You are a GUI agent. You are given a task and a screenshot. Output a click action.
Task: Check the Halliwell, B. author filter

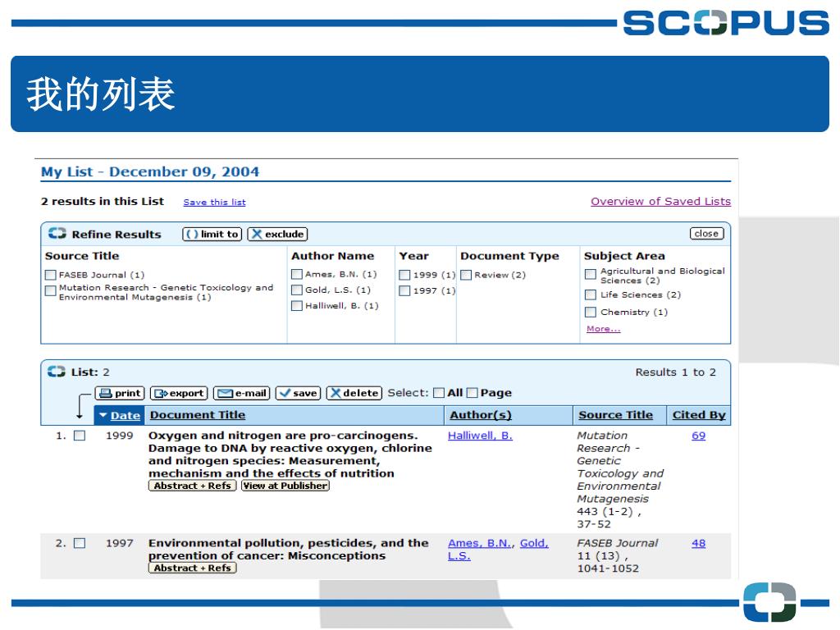(x=296, y=305)
